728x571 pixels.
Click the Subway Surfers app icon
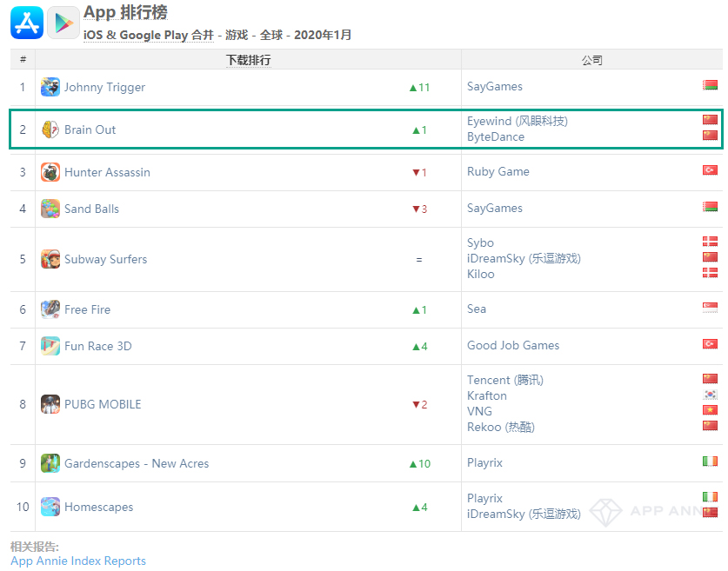pos(50,259)
